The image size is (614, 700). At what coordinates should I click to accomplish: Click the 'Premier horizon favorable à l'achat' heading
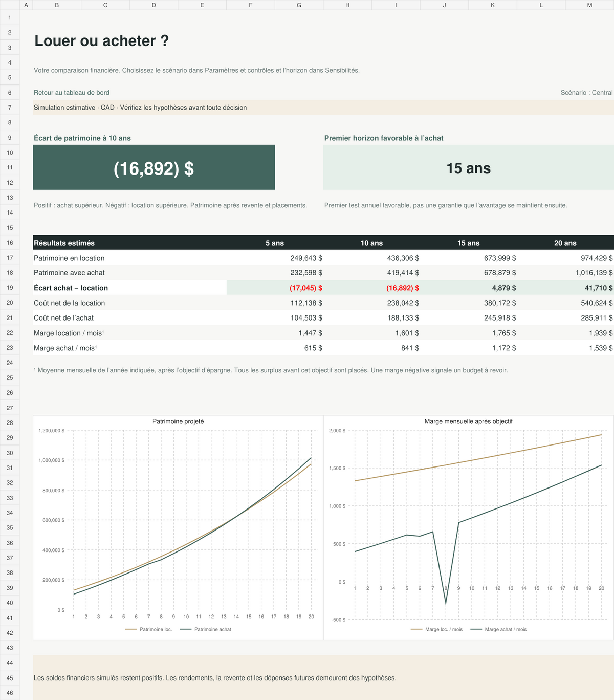[x=384, y=138]
